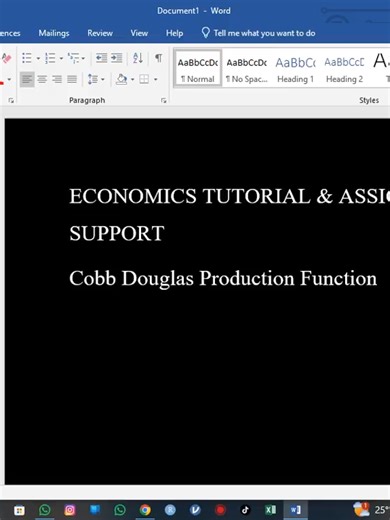390x520 pixels.
Task: Click the Shading paint bucket icon
Action: 122,79
